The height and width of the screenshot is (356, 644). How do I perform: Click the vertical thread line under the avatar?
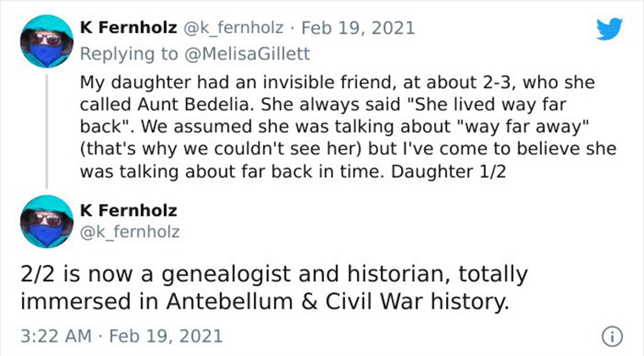point(47,132)
